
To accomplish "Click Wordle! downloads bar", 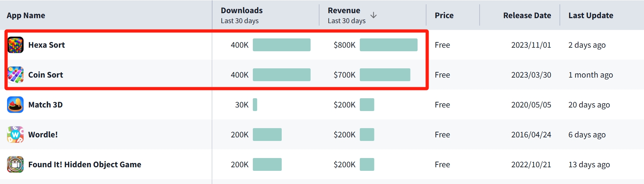I will (267, 135).
